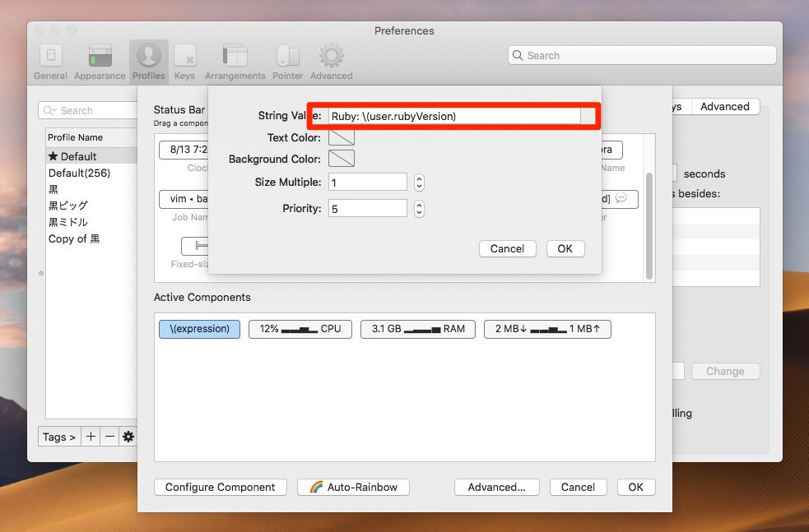Select the network throughput active component
The width and height of the screenshot is (809, 532).
pos(547,329)
